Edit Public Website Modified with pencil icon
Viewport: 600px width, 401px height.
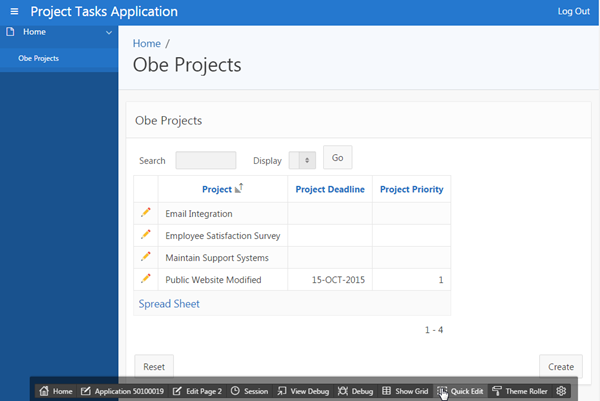146,279
